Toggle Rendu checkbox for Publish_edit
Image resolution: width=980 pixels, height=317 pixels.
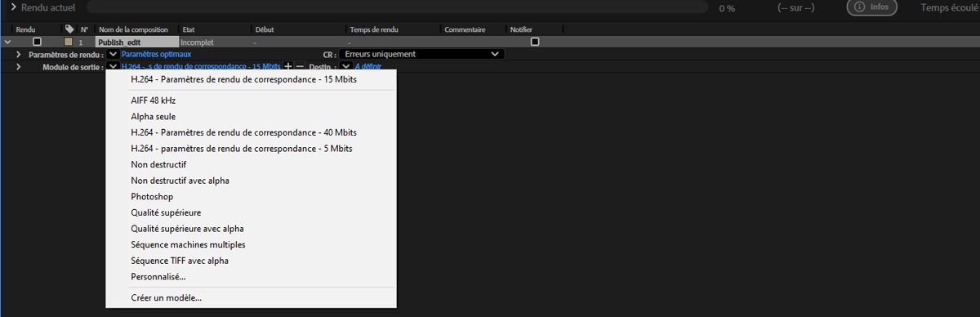37,41
